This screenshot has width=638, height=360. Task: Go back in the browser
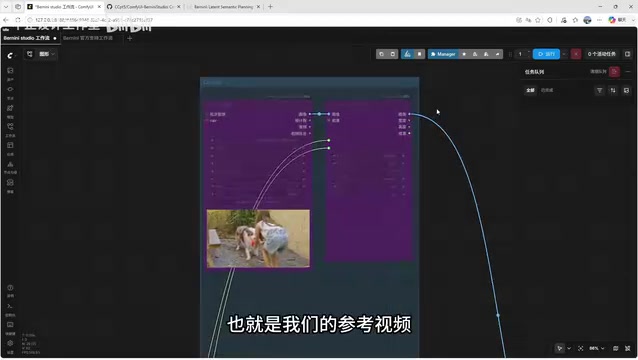[6, 20]
